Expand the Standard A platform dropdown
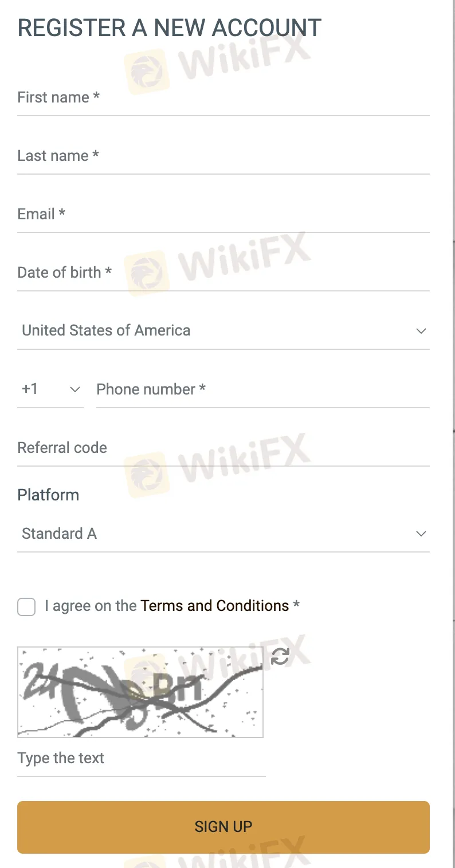Image resolution: width=455 pixels, height=868 pixels. click(x=223, y=534)
